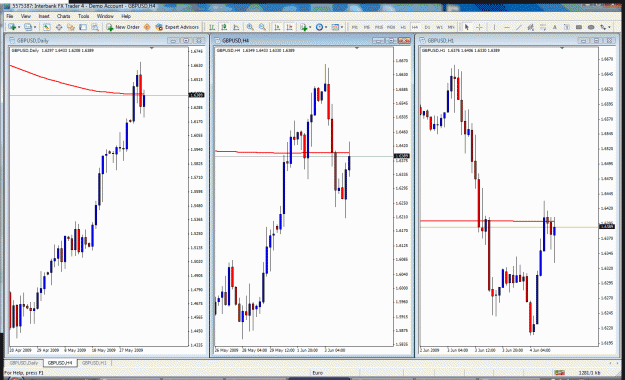
Task: Select the trendline drawing tool
Action: point(519,27)
